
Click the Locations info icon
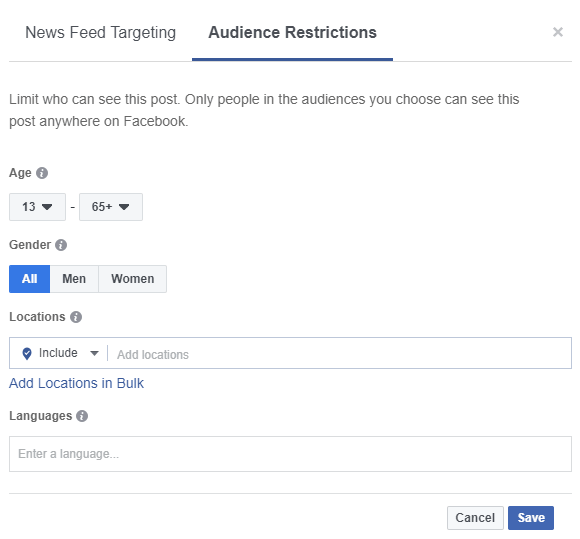pyautogui.click(x=76, y=317)
